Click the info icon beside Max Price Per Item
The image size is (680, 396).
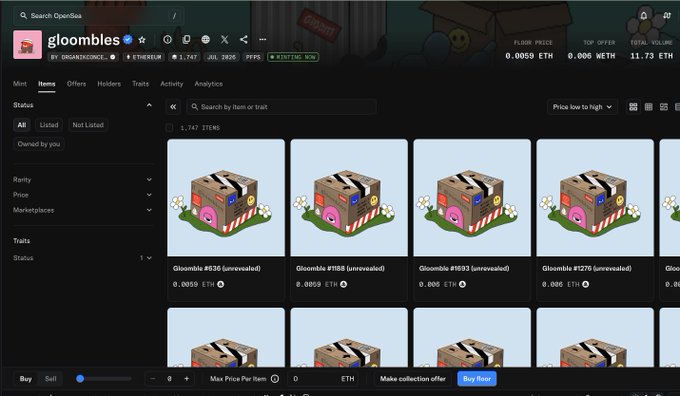[x=275, y=379]
